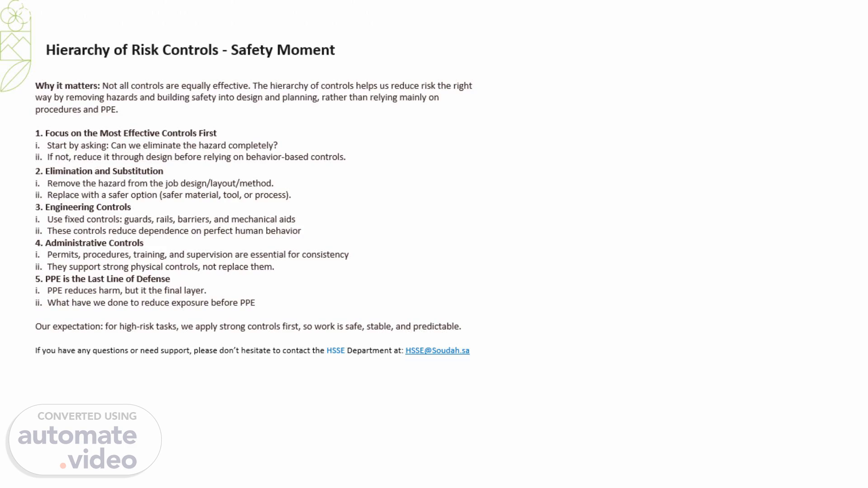Click the green leaf outline icon
Image resolution: width=868 pixels, height=488 pixels.
point(15,76)
